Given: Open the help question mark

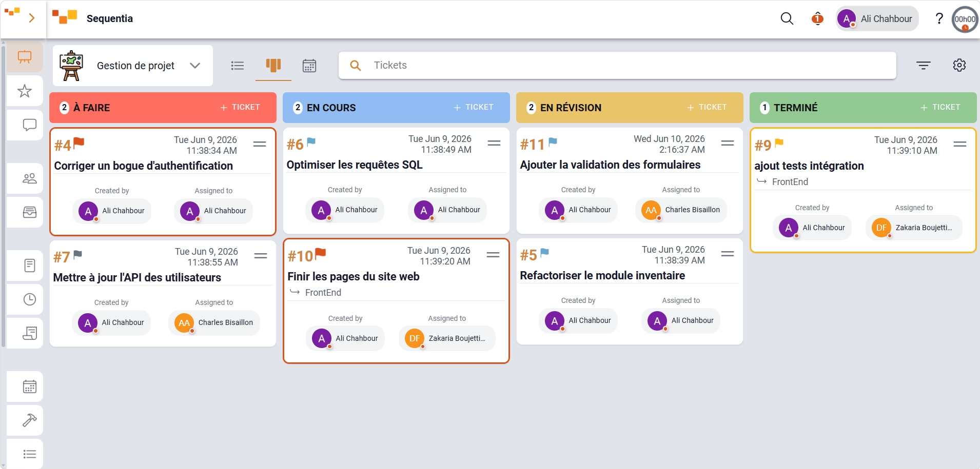Looking at the screenshot, I should coord(939,18).
